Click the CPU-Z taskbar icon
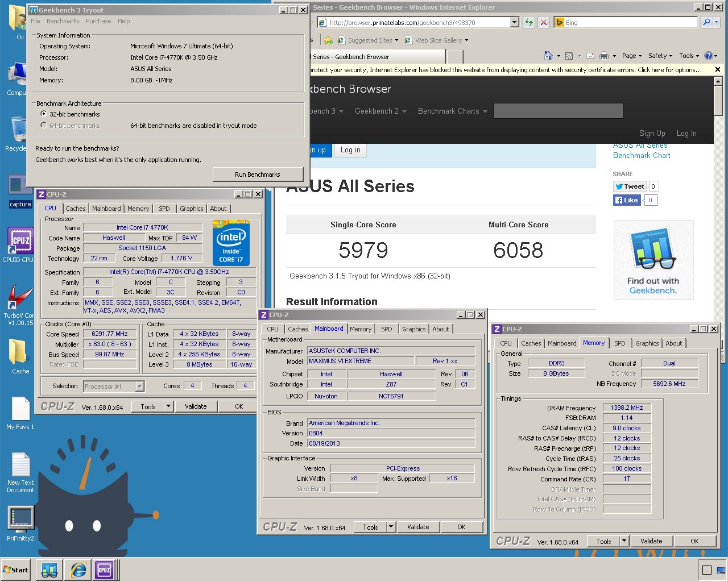728x582 pixels. point(104,569)
